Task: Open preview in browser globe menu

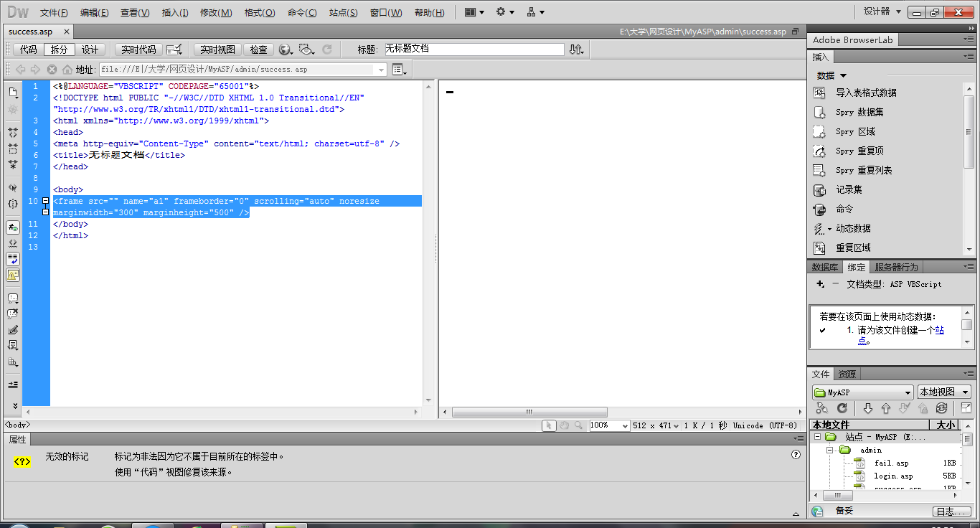Action: click(286, 49)
